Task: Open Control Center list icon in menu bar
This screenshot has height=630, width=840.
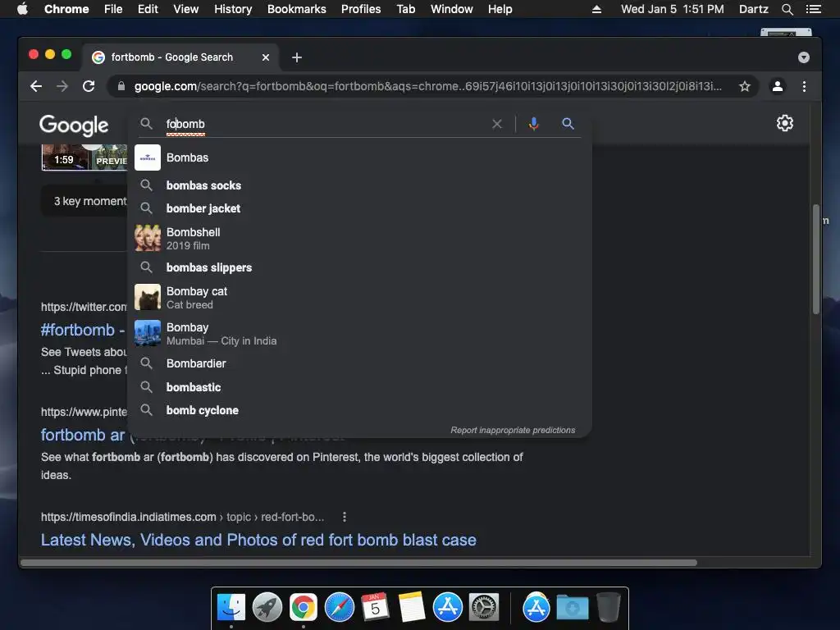Action: pyautogui.click(x=813, y=9)
